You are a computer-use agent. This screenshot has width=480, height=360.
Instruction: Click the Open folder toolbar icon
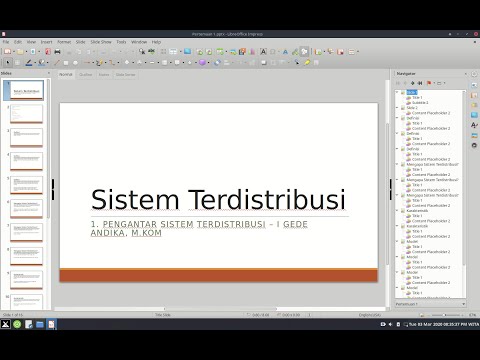pyautogui.click(x=20, y=52)
